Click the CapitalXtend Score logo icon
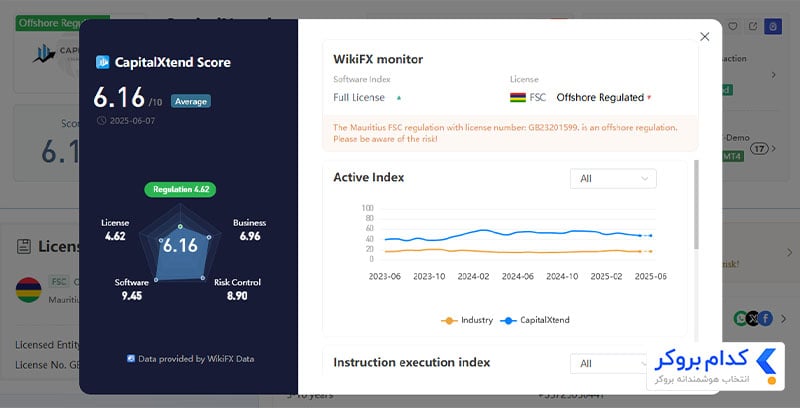The height and width of the screenshot is (408, 800). click(103, 62)
